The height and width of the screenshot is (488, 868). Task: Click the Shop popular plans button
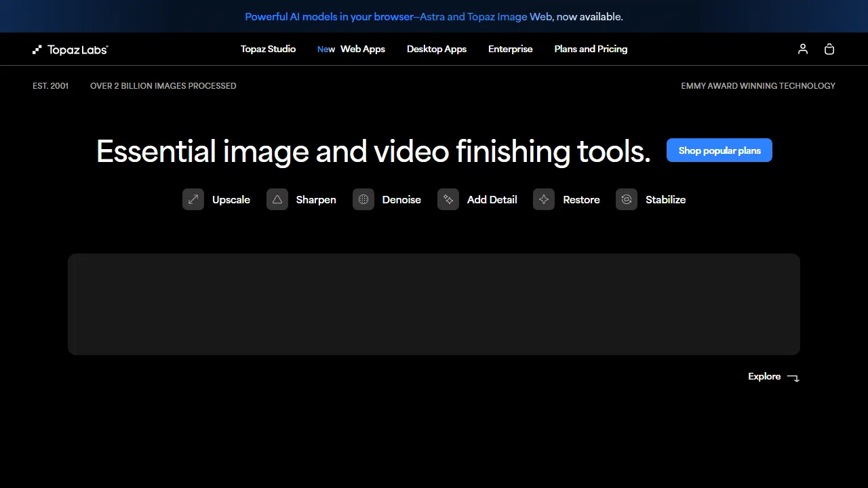pyautogui.click(x=719, y=150)
